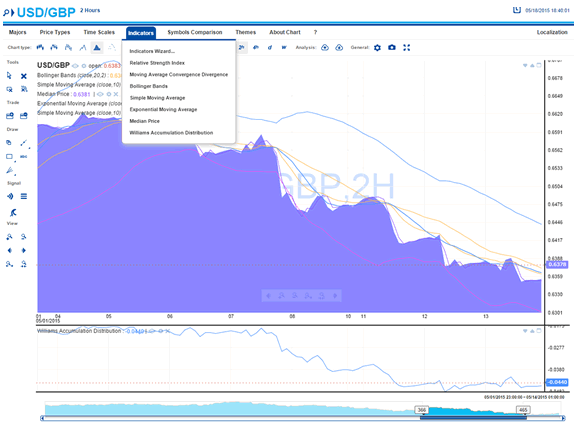Toggle Williams Accumulation Distribution visibility eye

153,331
